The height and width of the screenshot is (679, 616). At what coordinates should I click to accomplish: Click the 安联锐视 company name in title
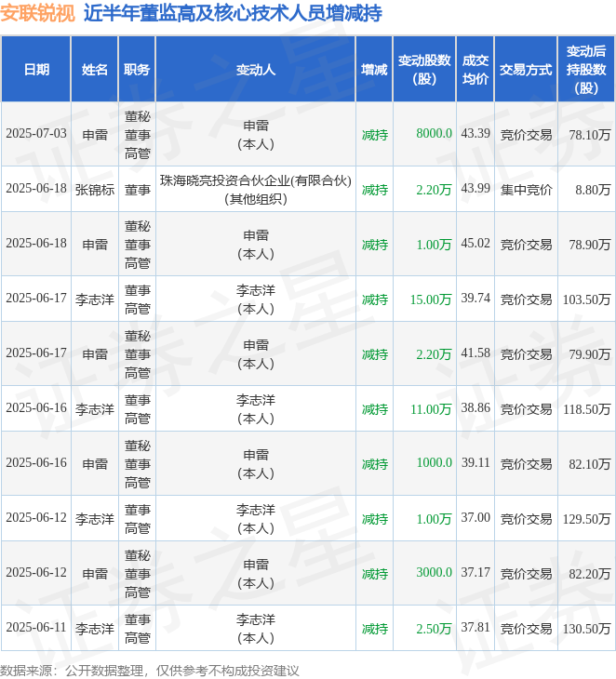tap(38, 14)
